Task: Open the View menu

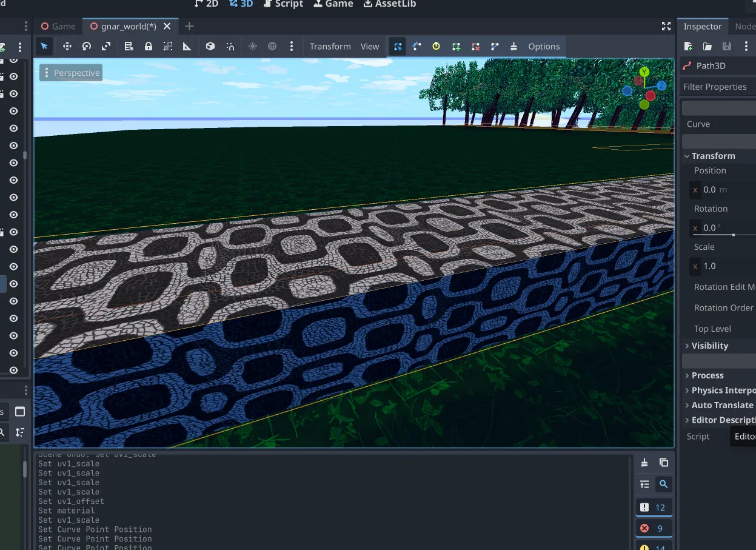Action: [370, 46]
